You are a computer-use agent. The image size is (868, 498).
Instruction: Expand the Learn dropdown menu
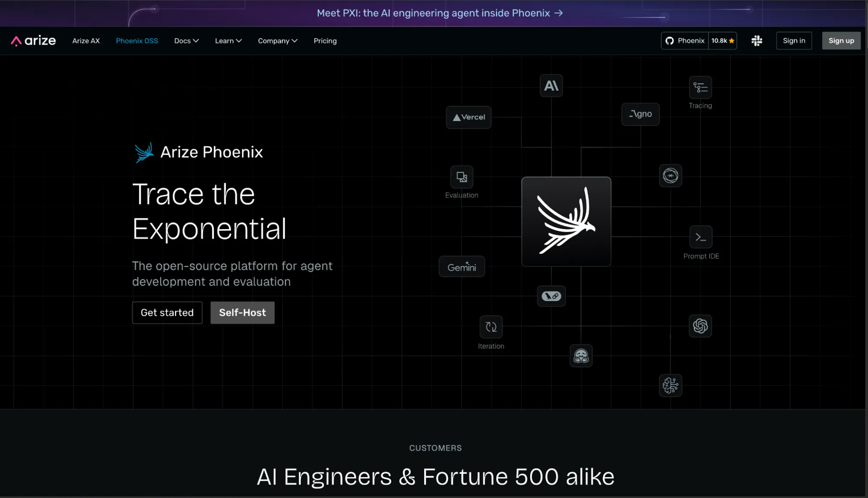(228, 41)
